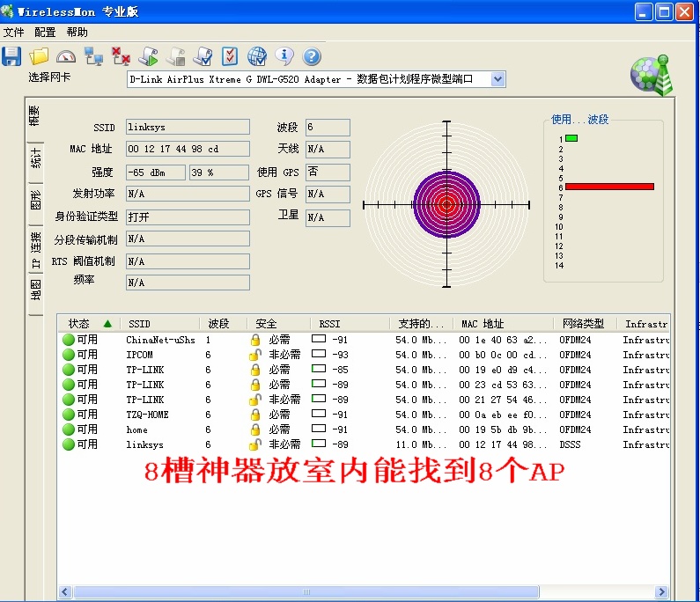Select the TZQ-HOME network row
The image size is (700, 602).
(364, 415)
